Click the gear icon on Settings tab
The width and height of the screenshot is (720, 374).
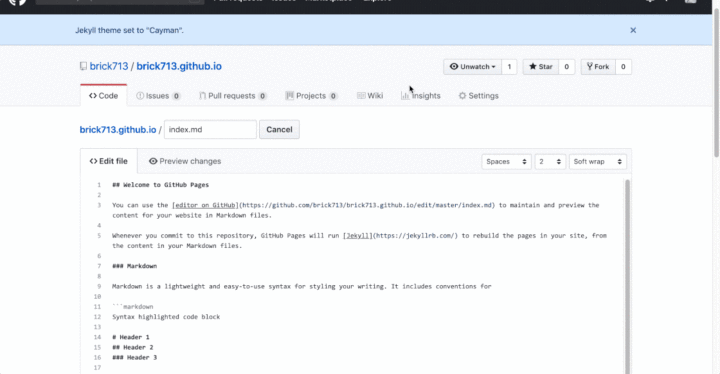462,96
